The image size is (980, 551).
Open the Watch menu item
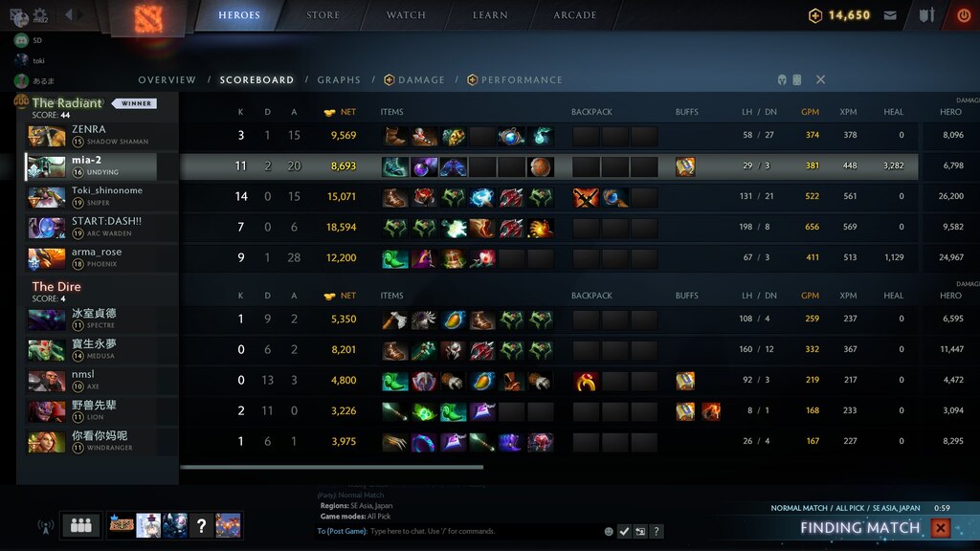[406, 15]
